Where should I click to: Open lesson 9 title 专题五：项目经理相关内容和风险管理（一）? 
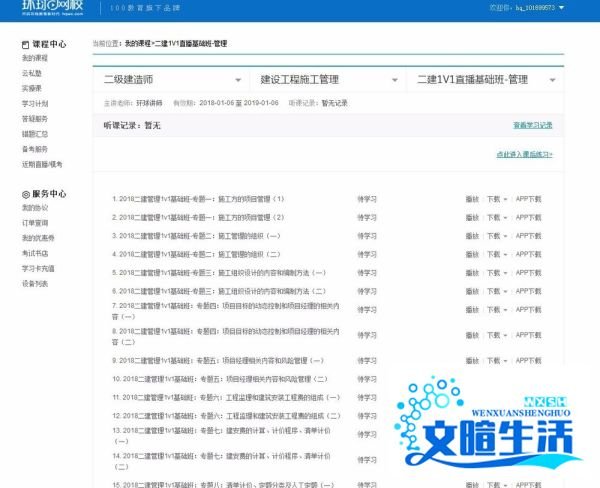click(x=218, y=361)
